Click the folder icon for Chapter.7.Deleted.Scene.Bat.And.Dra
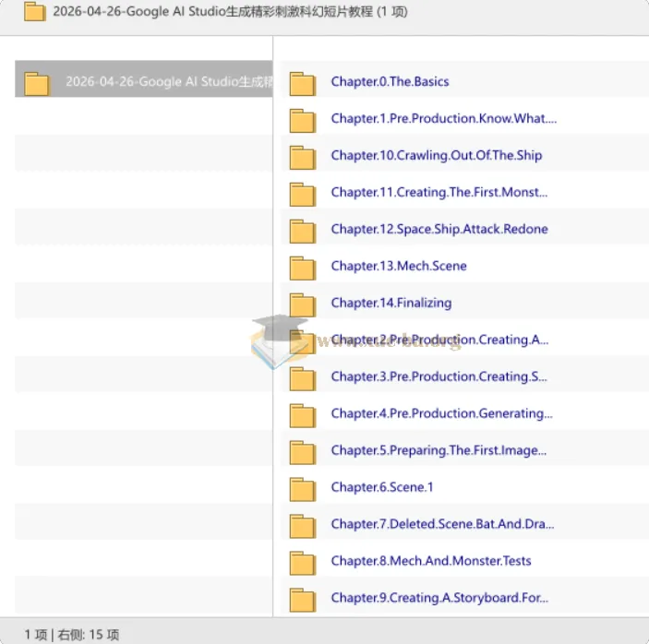Image resolution: width=649 pixels, height=644 pixels. (x=303, y=526)
